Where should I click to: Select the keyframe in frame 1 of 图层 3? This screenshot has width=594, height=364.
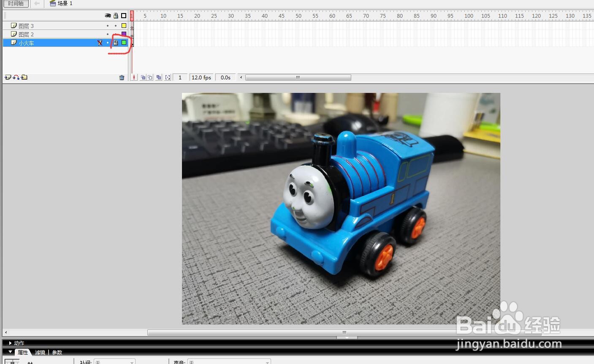click(x=132, y=26)
